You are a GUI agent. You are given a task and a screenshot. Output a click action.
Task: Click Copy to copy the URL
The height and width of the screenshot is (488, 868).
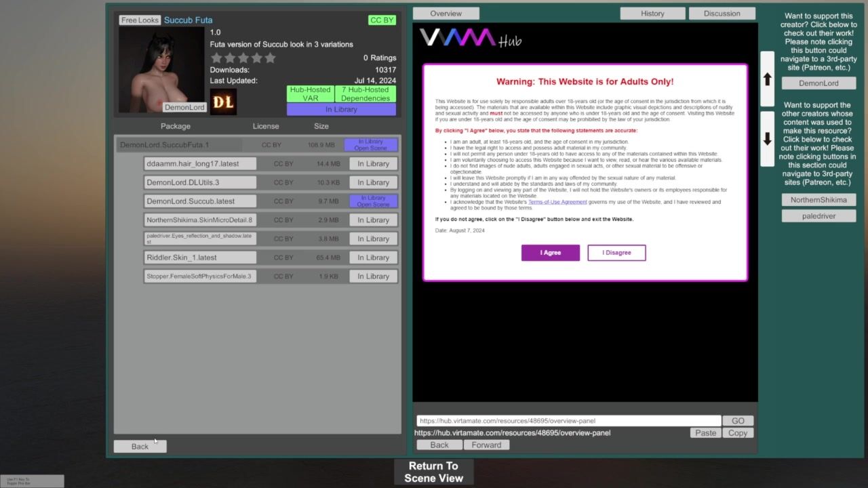pyautogui.click(x=737, y=433)
